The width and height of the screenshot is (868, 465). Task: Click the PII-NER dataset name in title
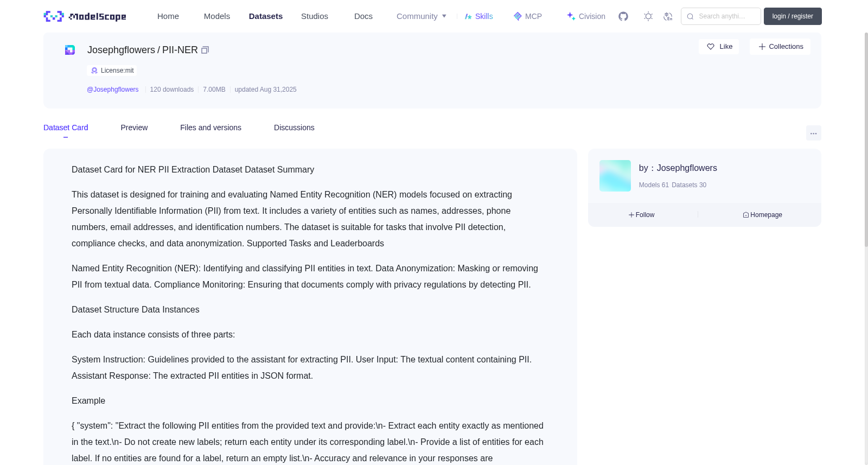[180, 50]
